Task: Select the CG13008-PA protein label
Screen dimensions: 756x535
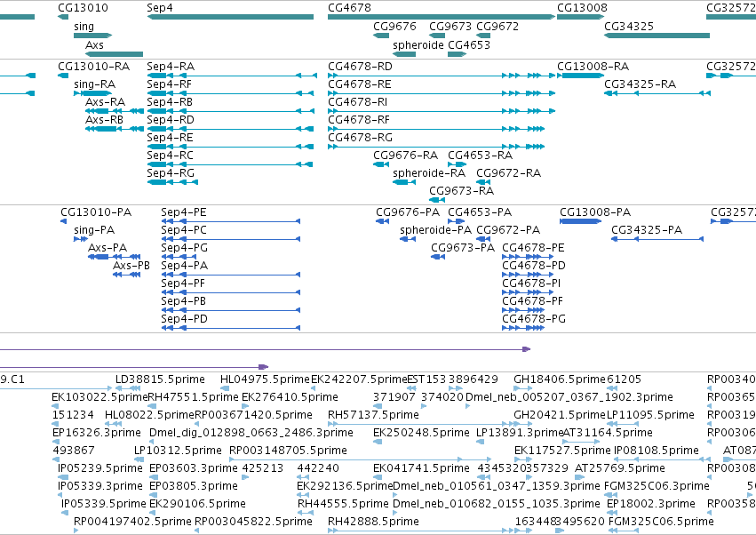Action: [x=595, y=212]
